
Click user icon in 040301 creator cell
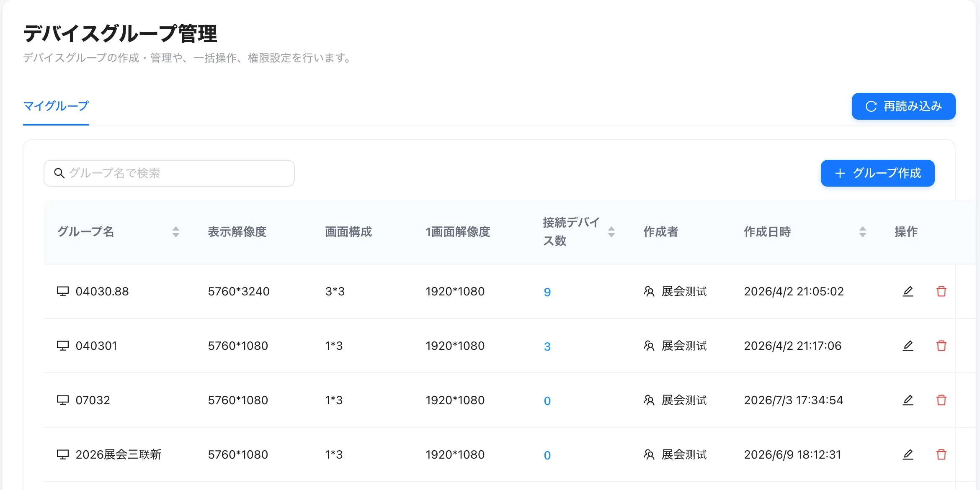(649, 346)
